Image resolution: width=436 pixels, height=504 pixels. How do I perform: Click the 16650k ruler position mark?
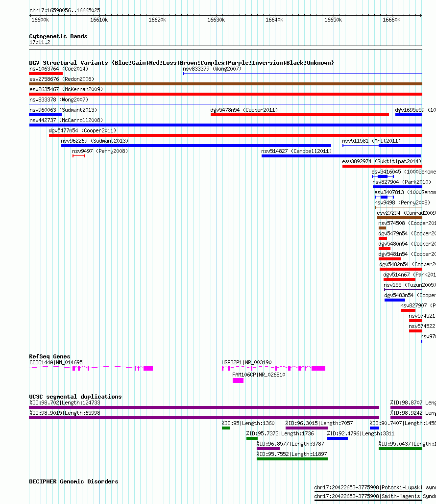tap(333, 20)
